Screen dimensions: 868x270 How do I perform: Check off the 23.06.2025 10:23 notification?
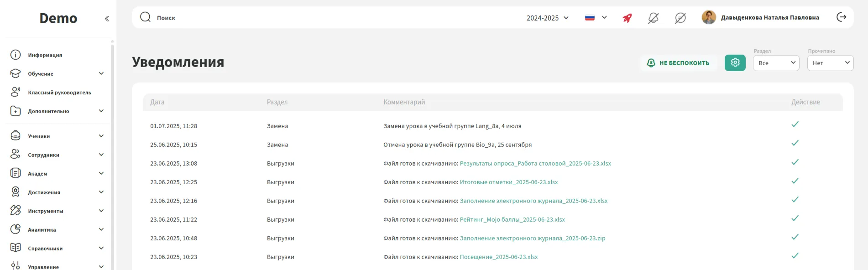795,256
